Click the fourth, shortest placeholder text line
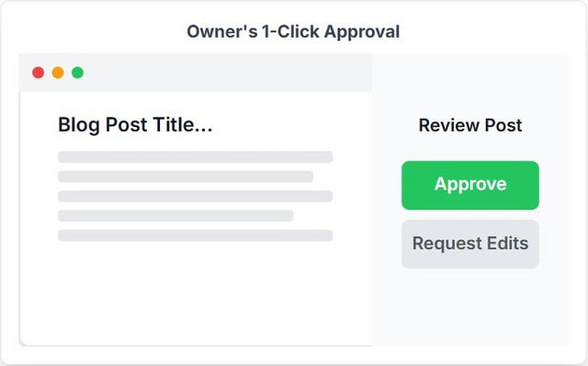 click(175, 216)
